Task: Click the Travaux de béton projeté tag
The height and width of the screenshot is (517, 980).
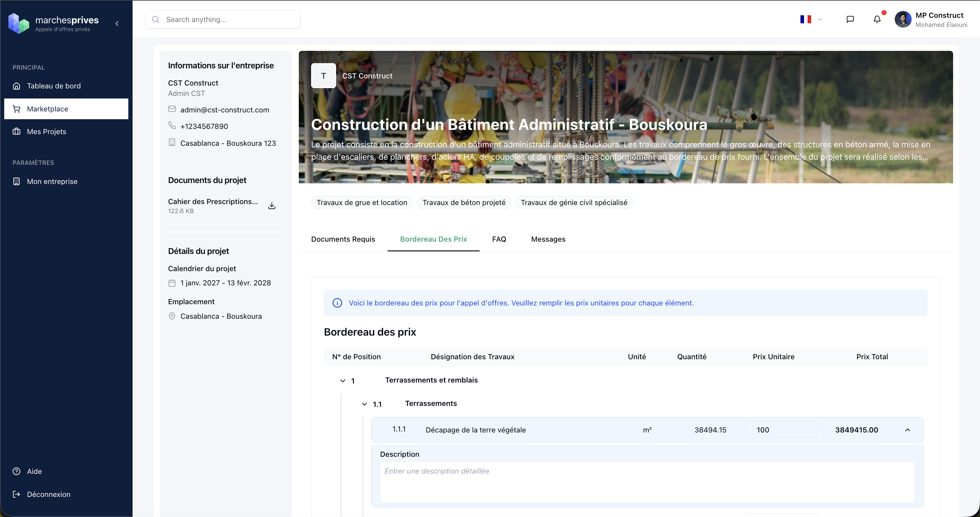Action: 464,202
